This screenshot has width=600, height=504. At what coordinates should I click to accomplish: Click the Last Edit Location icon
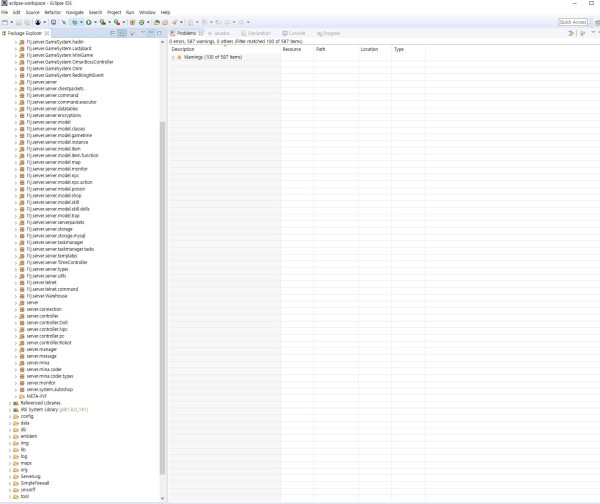tap(218, 22)
